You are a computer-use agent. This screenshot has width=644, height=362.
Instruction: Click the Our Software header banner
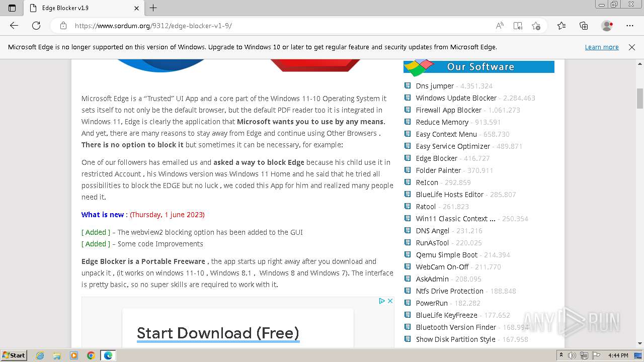click(x=479, y=67)
